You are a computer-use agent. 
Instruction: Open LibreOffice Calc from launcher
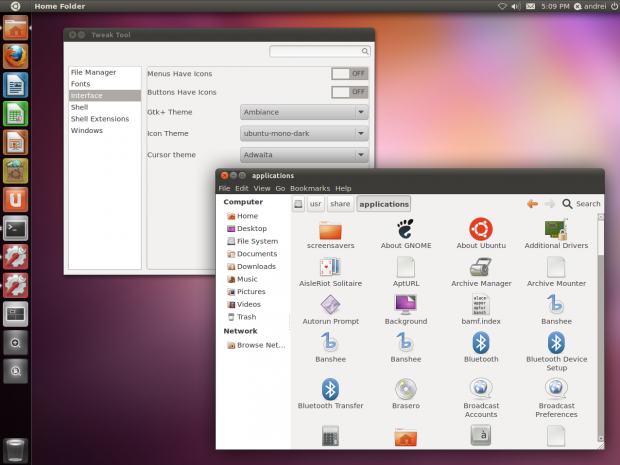click(x=15, y=114)
